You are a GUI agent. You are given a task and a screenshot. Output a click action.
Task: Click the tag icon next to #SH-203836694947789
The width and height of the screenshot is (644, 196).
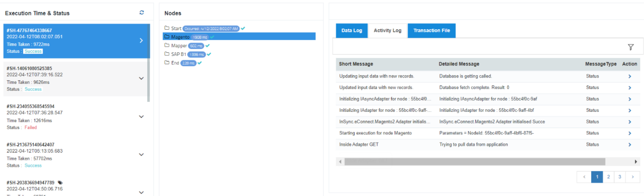[60, 183]
